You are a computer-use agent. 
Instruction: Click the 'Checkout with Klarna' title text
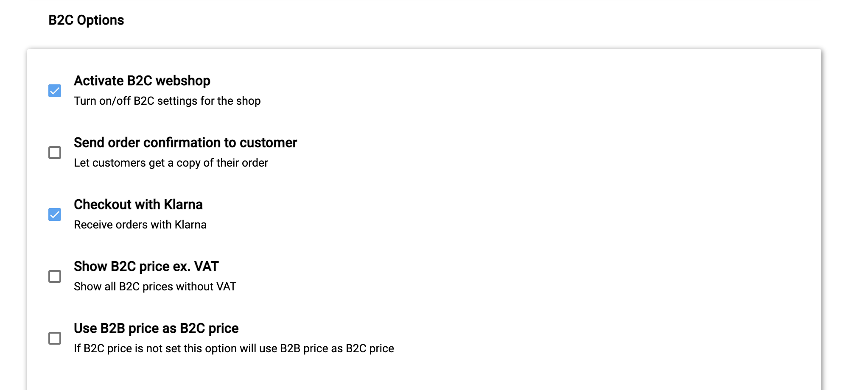point(138,204)
